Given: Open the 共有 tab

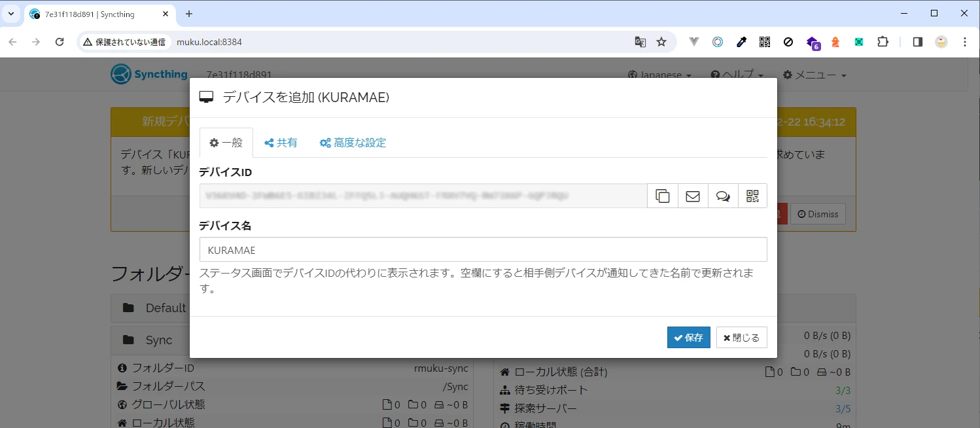Looking at the screenshot, I should click(281, 143).
